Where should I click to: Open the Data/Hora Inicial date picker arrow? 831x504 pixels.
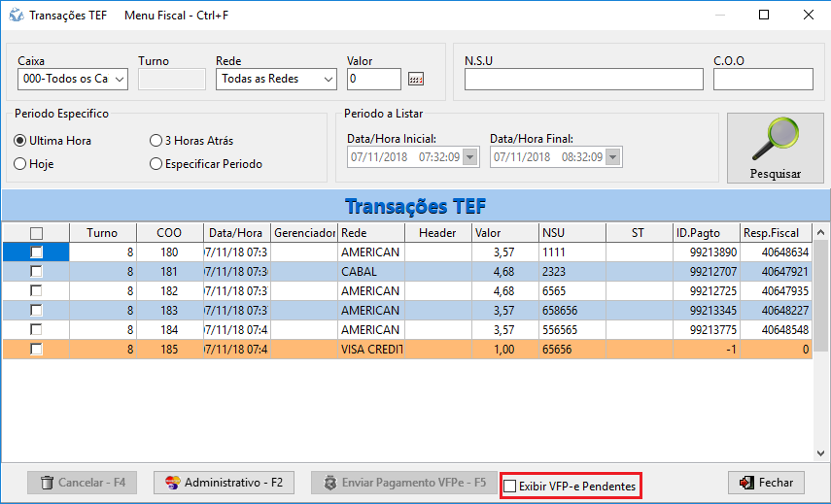[471, 157]
